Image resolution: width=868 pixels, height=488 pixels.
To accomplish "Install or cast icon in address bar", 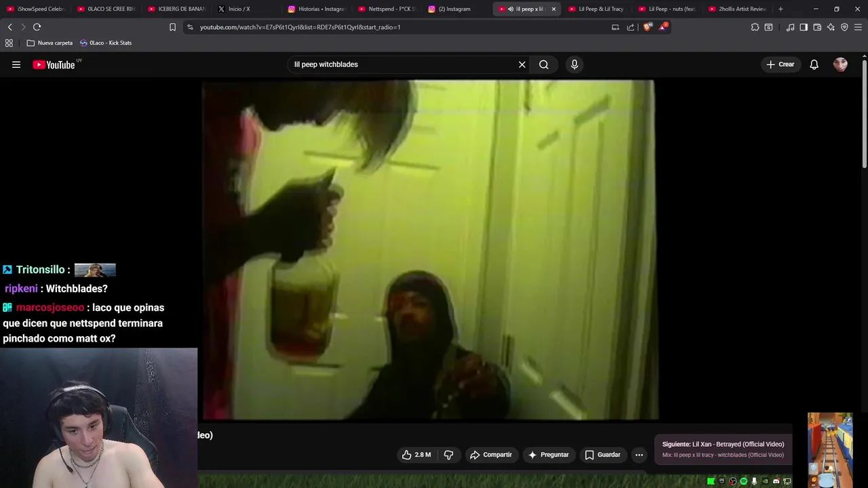I will point(615,27).
